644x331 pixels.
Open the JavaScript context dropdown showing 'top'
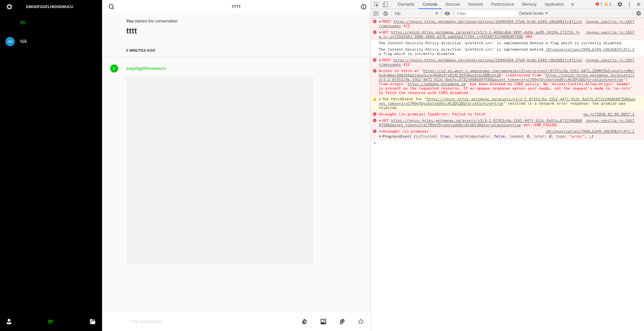416,13
